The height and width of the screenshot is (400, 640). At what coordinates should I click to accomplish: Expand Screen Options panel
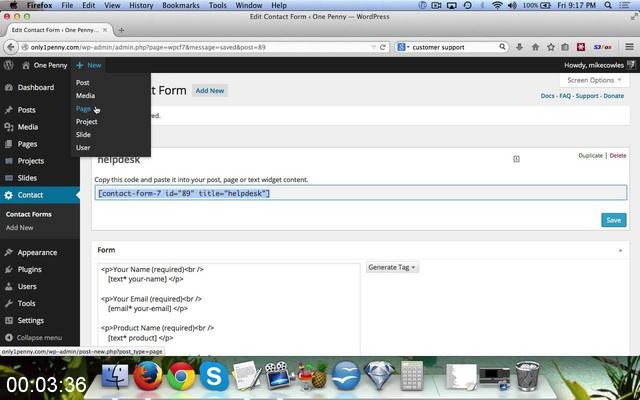(594, 80)
